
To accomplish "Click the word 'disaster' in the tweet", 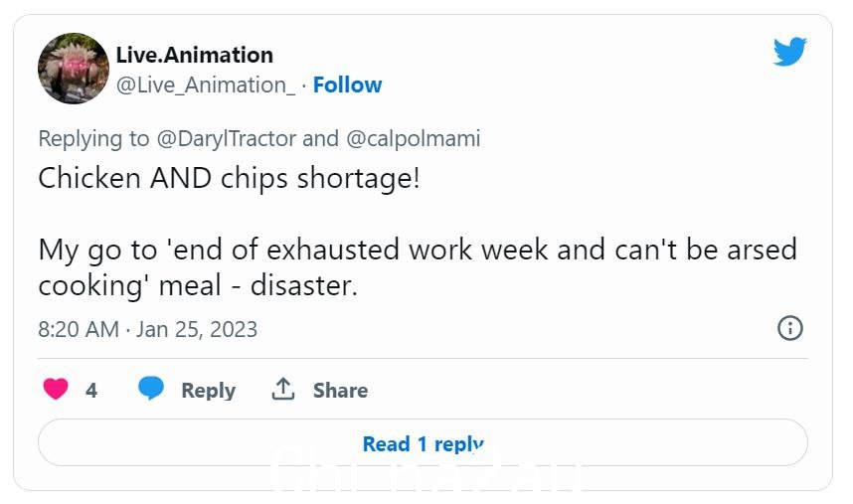I will click(x=299, y=285).
